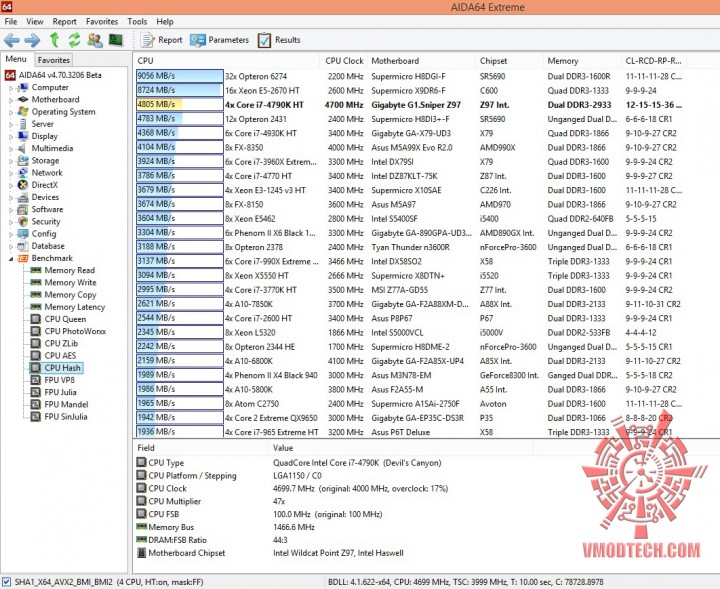Select the 4x Core i7-4790K HT result row
Viewport: 720px width, 589px height.
(409, 105)
